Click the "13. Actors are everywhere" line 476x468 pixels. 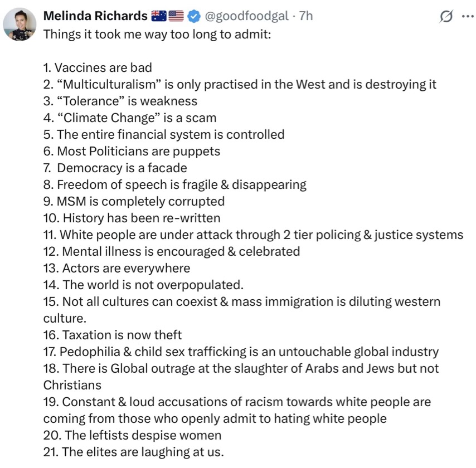[x=116, y=268]
